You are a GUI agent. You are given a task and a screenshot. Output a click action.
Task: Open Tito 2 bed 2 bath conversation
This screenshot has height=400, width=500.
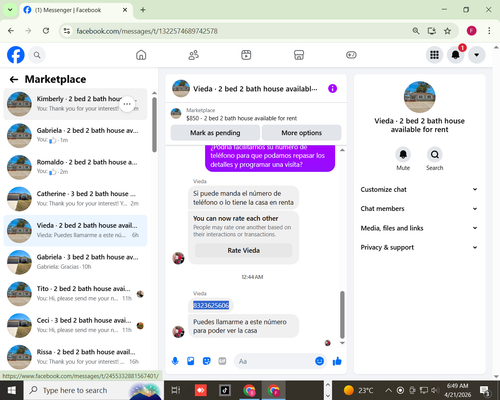point(75,294)
